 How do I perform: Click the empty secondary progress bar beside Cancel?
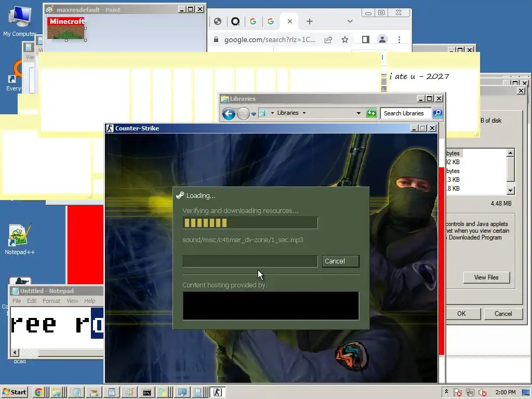point(250,261)
